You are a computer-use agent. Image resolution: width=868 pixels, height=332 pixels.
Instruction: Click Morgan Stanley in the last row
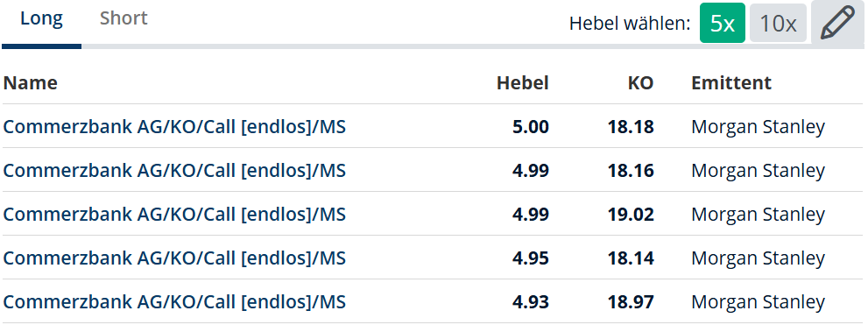758,302
